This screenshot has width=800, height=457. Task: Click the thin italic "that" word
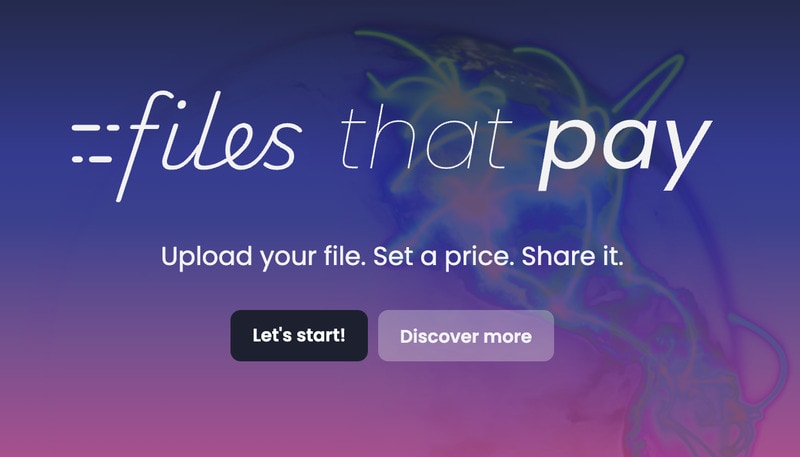pyautogui.click(x=426, y=139)
